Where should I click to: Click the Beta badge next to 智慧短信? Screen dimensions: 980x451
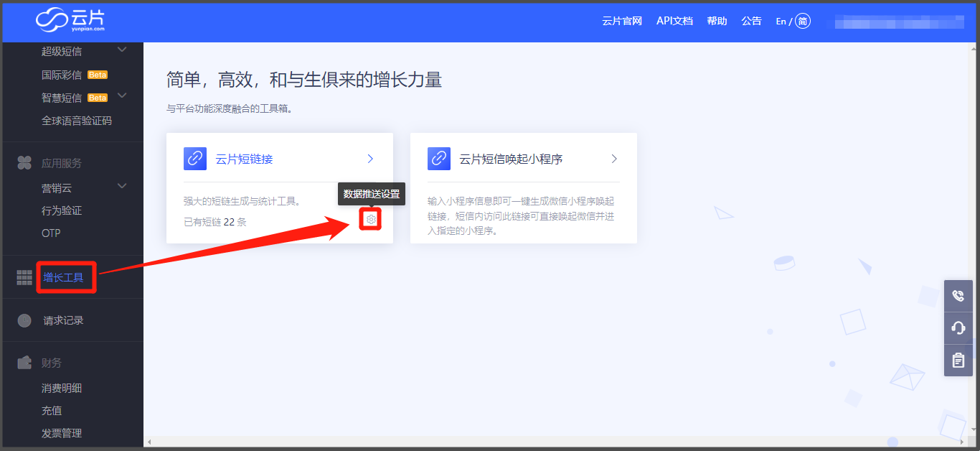tap(98, 98)
